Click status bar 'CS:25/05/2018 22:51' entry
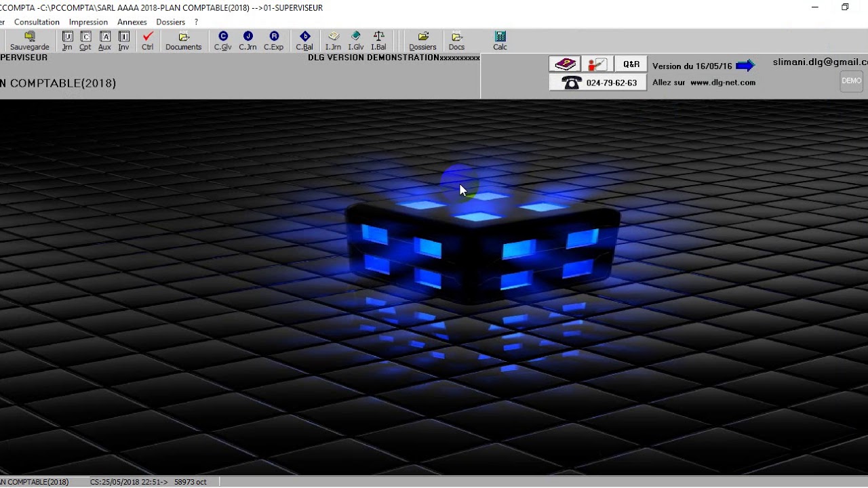 (x=129, y=482)
